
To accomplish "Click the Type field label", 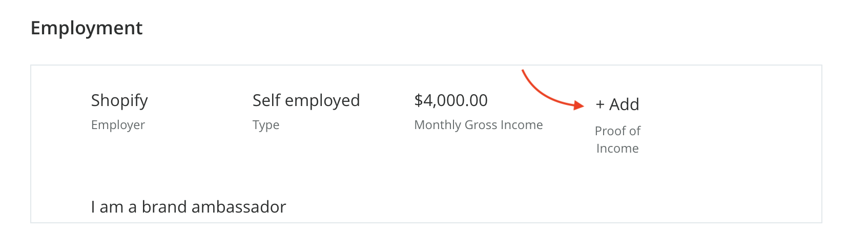I will [x=266, y=125].
